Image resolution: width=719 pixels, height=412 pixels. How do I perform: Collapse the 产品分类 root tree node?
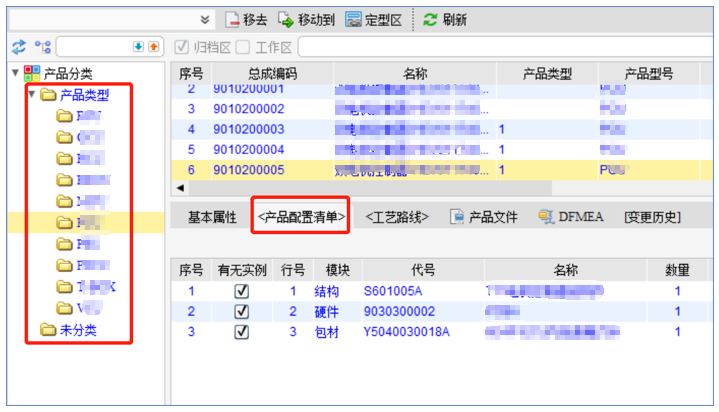point(13,73)
